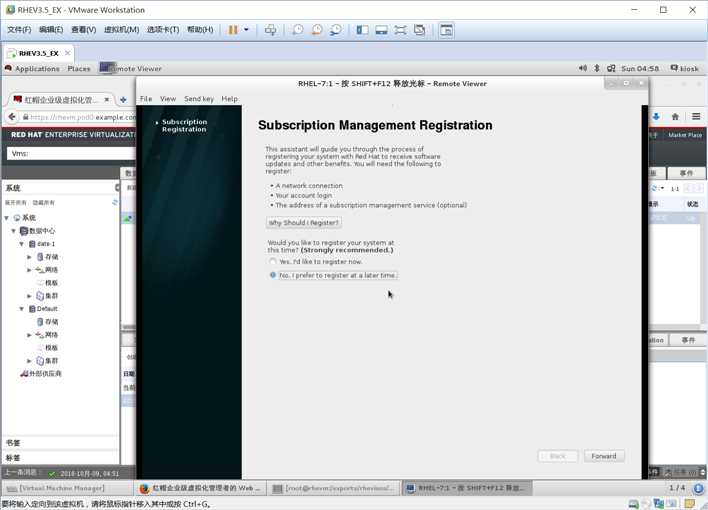Click the Sun 04:58 clock
This screenshot has width=708, height=510.
[x=640, y=69]
